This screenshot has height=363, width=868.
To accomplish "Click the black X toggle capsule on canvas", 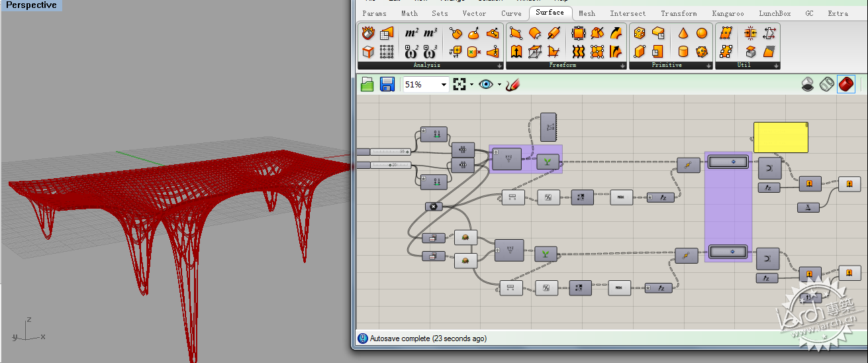I will 434,207.
